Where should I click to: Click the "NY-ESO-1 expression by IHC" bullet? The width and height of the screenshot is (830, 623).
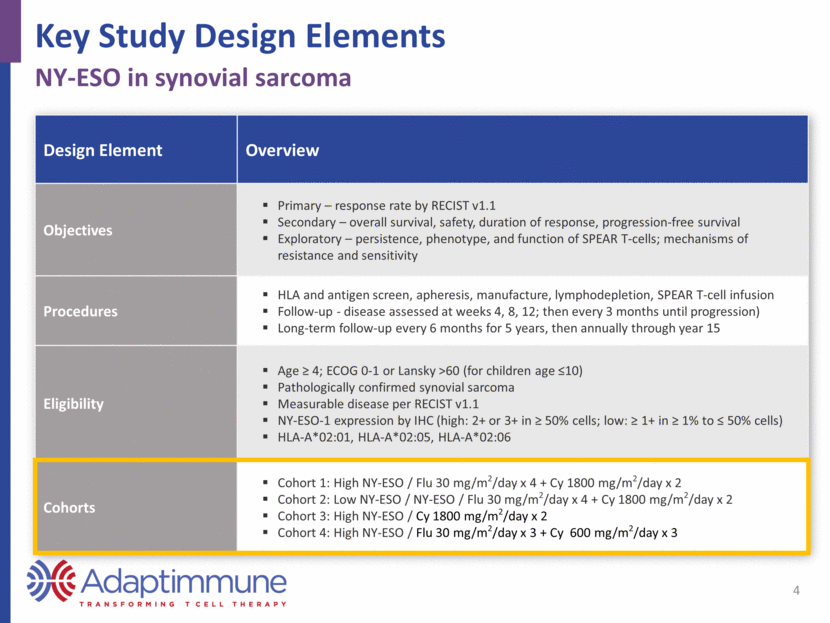530,420
